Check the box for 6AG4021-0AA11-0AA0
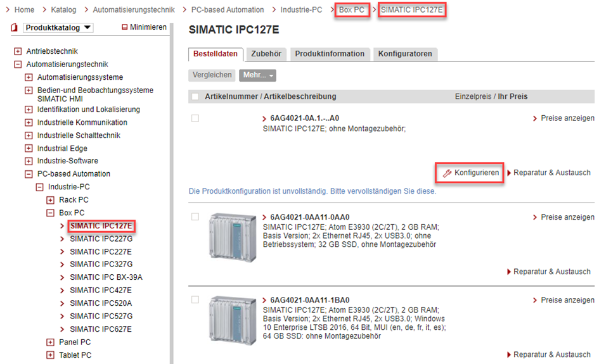This screenshot has width=599, height=364. [x=195, y=217]
